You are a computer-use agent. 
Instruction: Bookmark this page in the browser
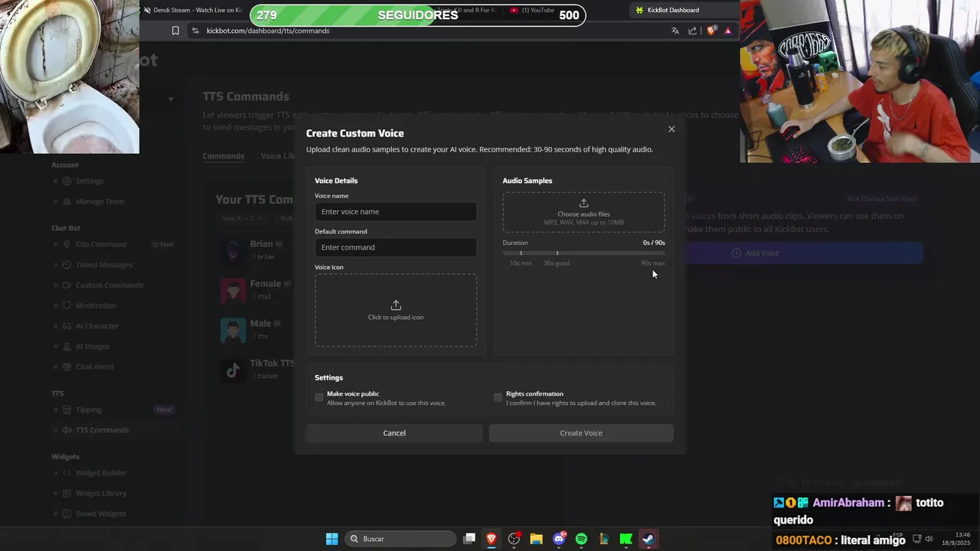coord(175,31)
